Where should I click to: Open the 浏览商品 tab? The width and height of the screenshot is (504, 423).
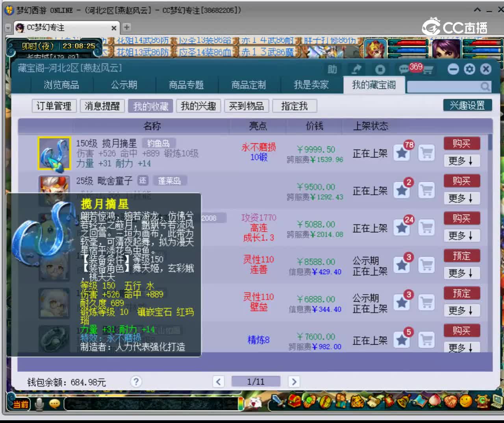[61, 85]
